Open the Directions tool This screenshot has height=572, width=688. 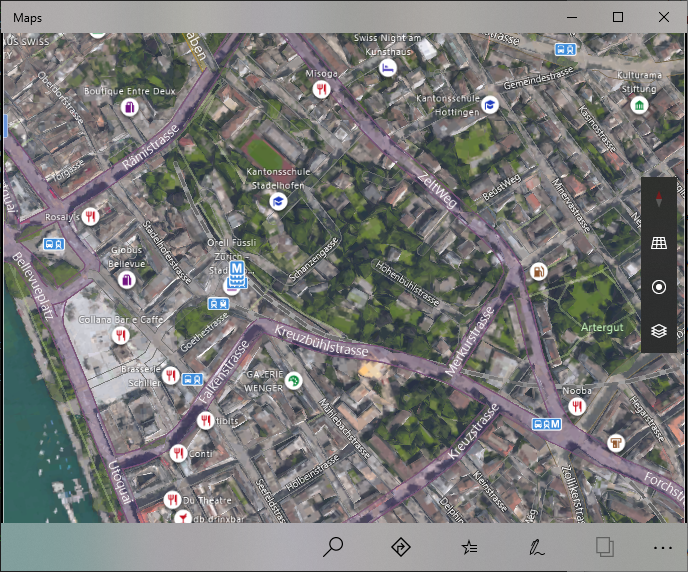click(401, 547)
